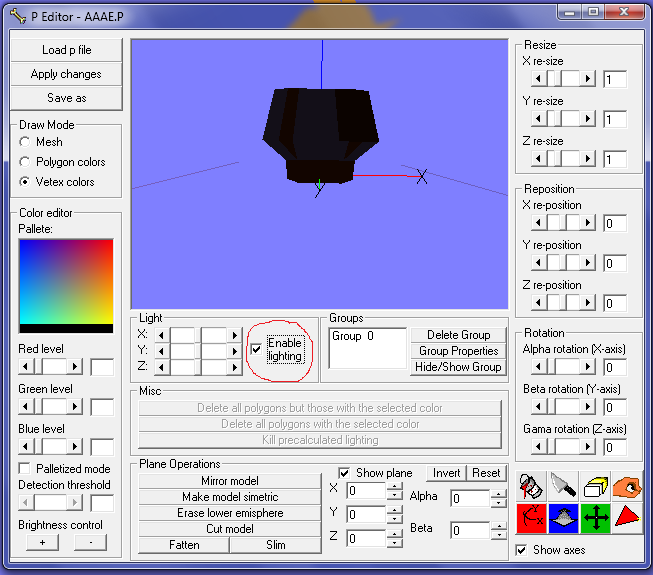
Task: Click right arrow of Z re-position scrollbar
Action: pos(588,303)
